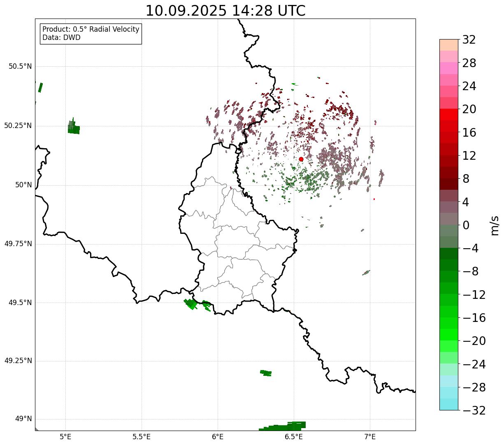Click the m/s colorbar unit label
This screenshot has width=504, height=445.
point(494,225)
